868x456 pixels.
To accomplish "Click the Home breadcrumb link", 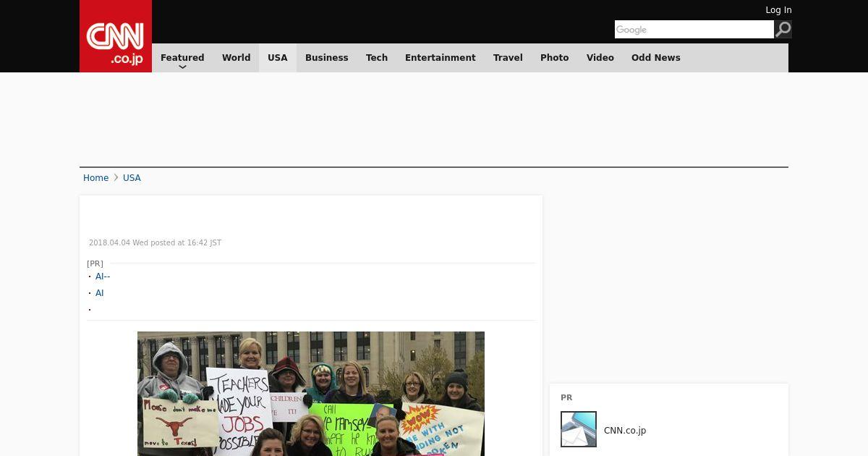I will point(95,178).
